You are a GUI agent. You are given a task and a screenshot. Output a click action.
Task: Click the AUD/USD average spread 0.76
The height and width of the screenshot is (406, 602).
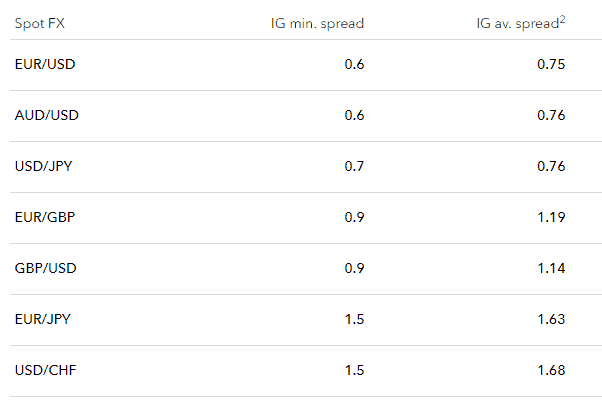click(x=550, y=115)
